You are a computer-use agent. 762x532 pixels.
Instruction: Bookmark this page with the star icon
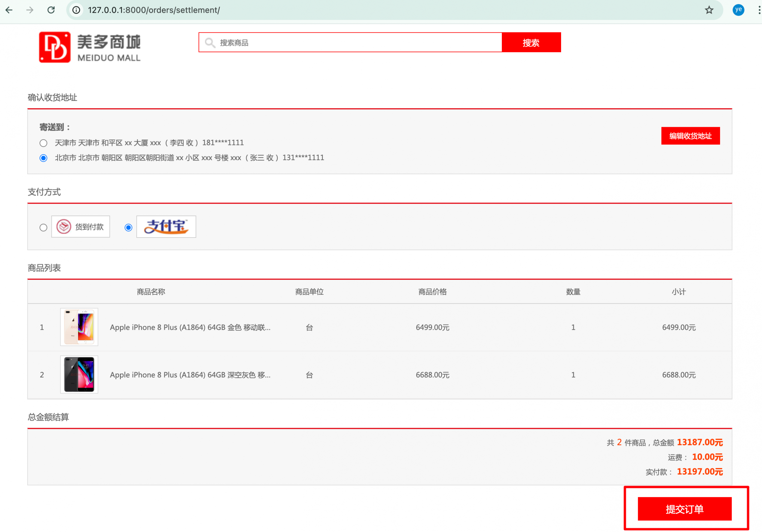tap(709, 10)
